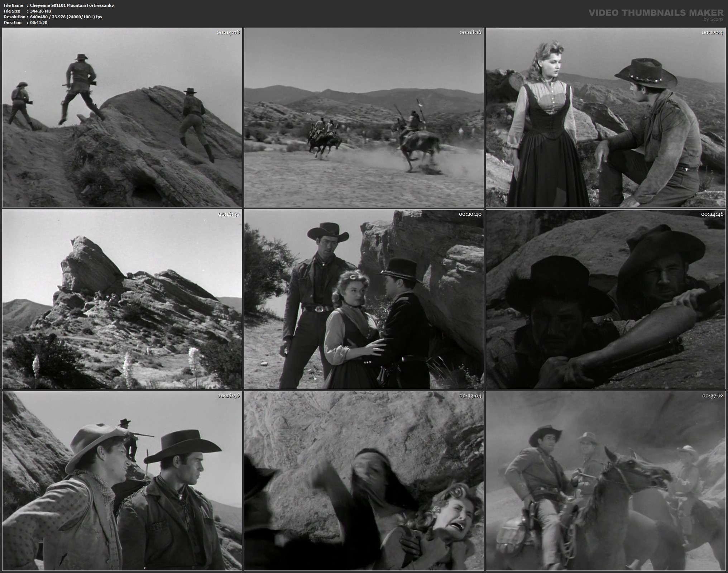728x573 pixels.
Task: Click the File Name text line
Action: (x=59, y=5)
